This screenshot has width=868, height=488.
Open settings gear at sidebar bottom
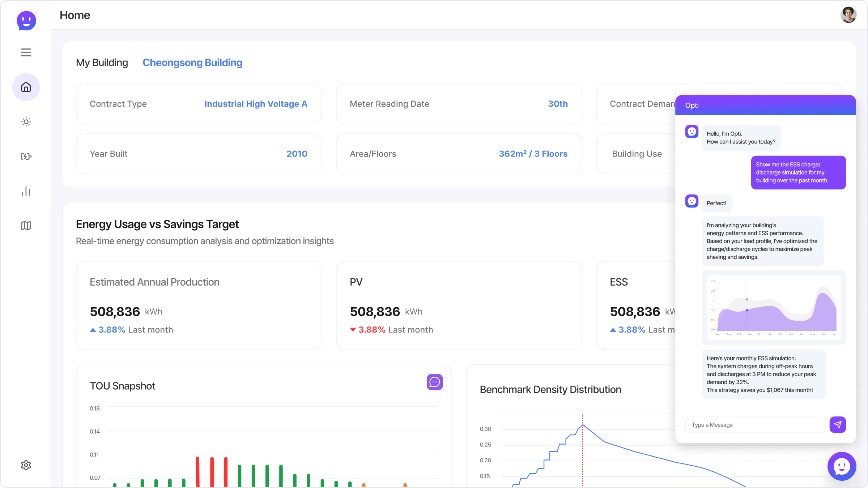click(x=26, y=465)
